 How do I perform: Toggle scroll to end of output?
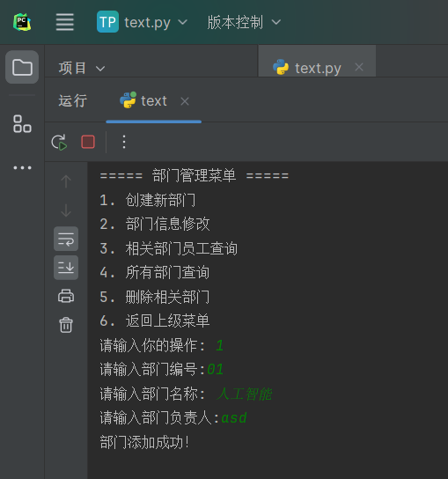(x=66, y=268)
